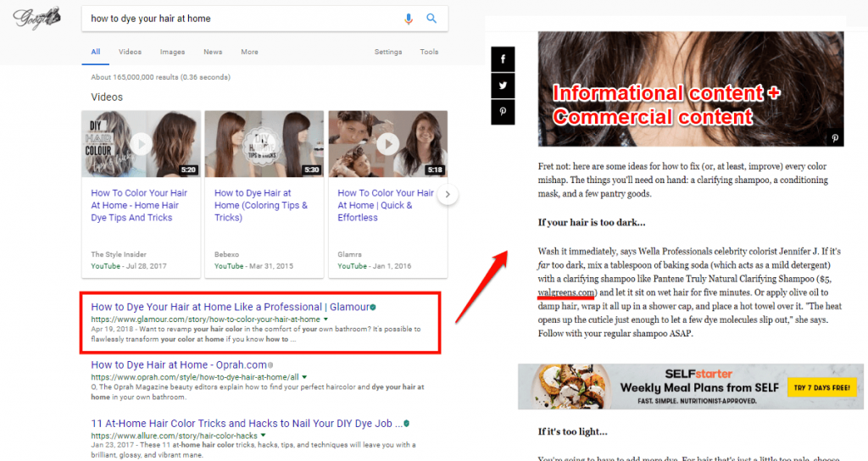Screen dimensions: 868x461
Task: Click the Google logo
Action: click(37, 18)
